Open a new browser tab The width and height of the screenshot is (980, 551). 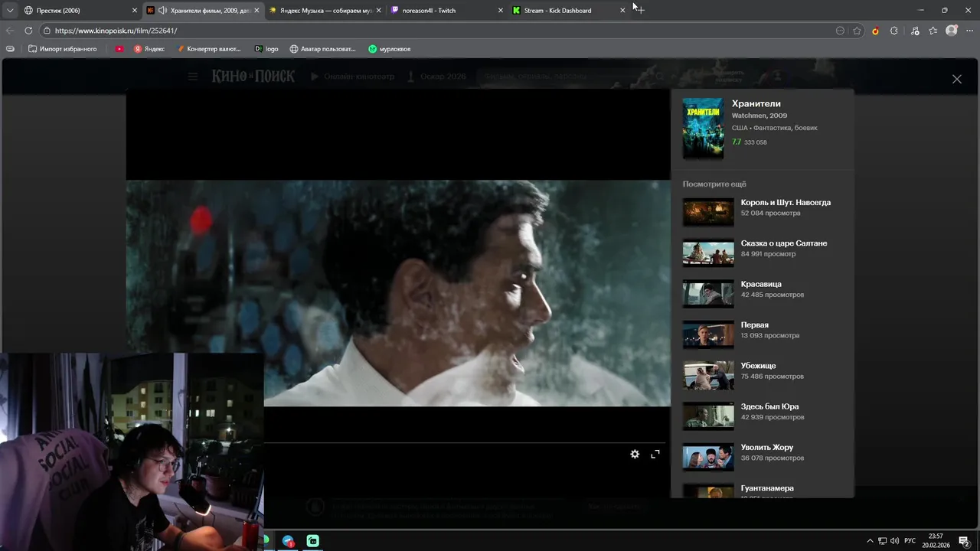(639, 10)
